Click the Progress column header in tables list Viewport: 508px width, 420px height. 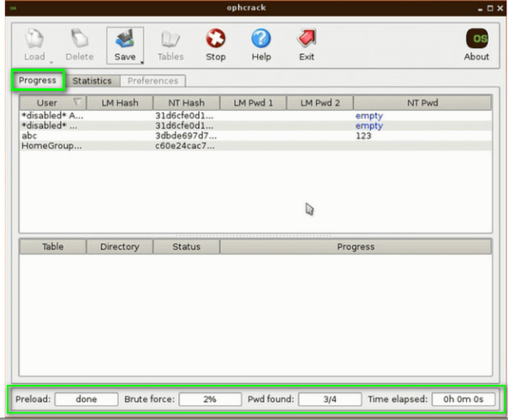(356, 247)
